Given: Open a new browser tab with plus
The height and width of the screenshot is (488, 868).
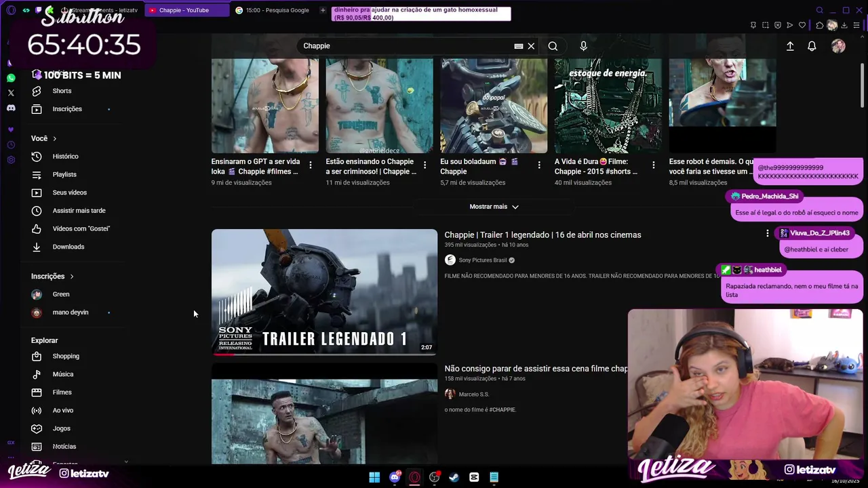Looking at the screenshot, I should tap(323, 10).
